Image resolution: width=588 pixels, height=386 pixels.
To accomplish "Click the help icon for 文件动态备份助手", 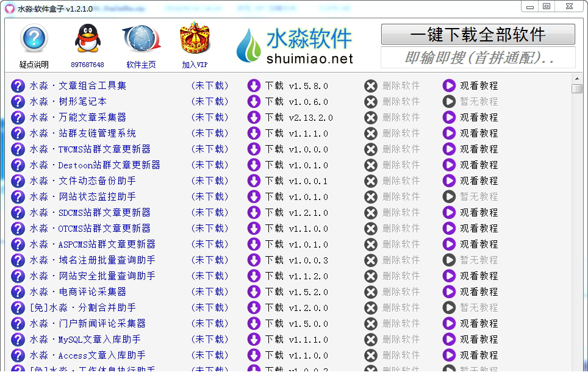I will click(18, 181).
